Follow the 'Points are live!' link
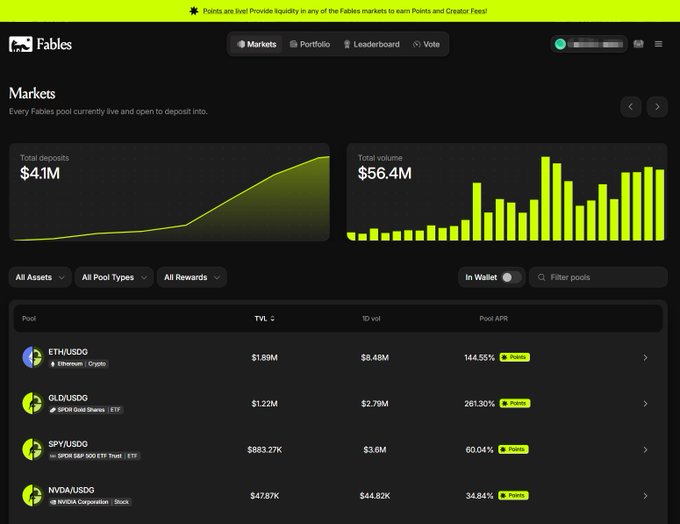This screenshot has width=680, height=524. (225, 11)
